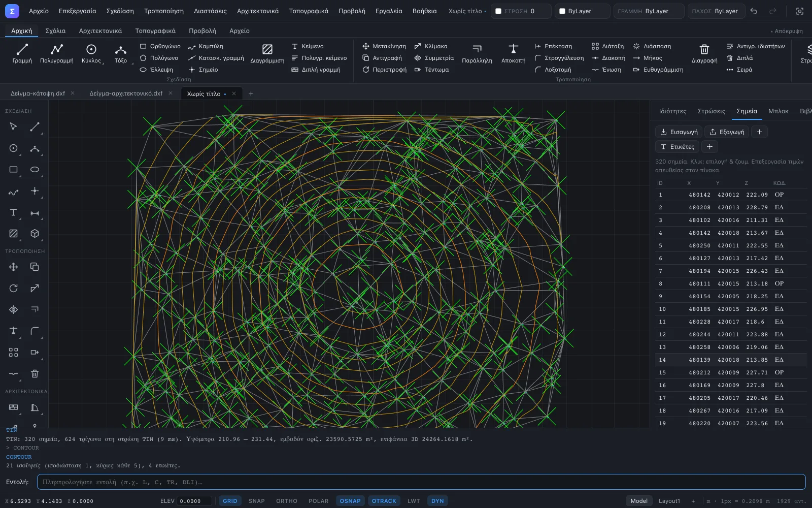Click the Απόκρυψη ribbon hide link
The image size is (812, 508).
[x=787, y=31]
